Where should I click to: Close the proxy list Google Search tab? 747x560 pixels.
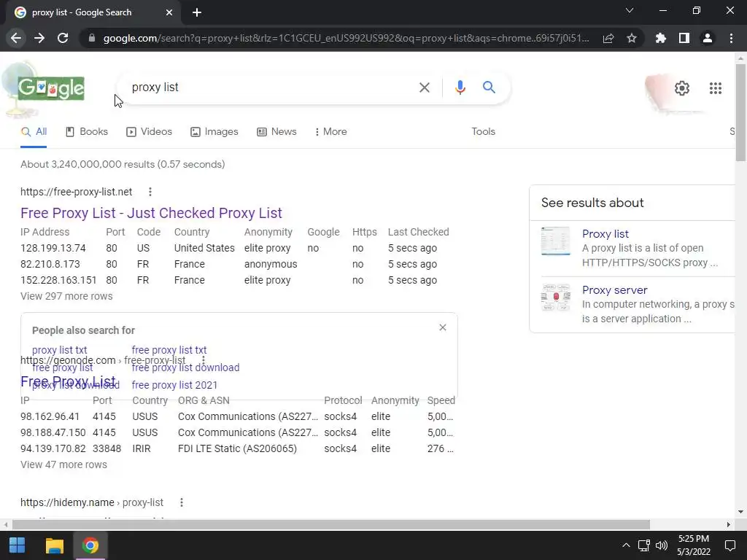pyautogui.click(x=169, y=12)
